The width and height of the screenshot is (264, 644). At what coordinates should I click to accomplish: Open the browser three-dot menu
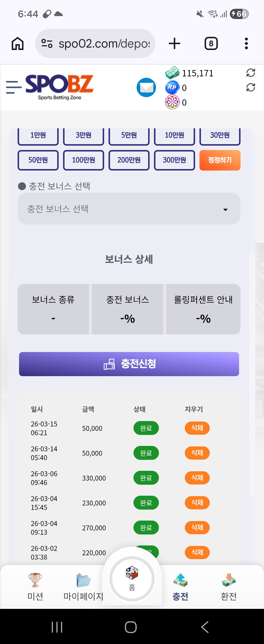(246, 43)
